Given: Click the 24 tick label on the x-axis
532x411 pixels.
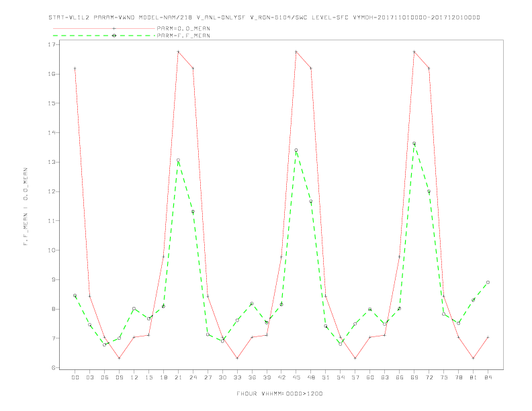Looking at the screenshot, I should tap(193, 377).
